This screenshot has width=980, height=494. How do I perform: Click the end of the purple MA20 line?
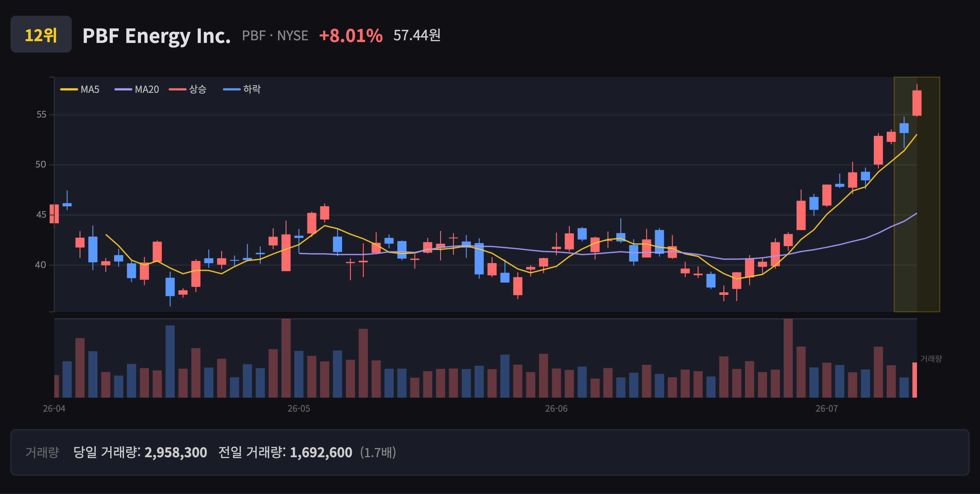tap(916, 213)
